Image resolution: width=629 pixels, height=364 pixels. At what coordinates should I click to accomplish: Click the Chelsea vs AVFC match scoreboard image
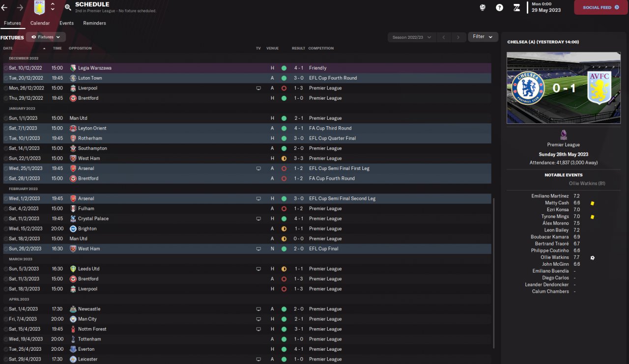click(x=563, y=88)
